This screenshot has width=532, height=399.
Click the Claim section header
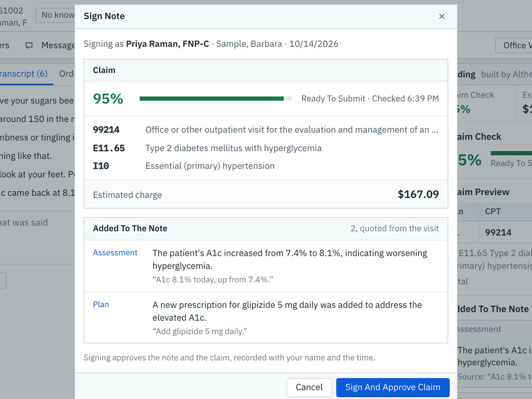(x=104, y=70)
